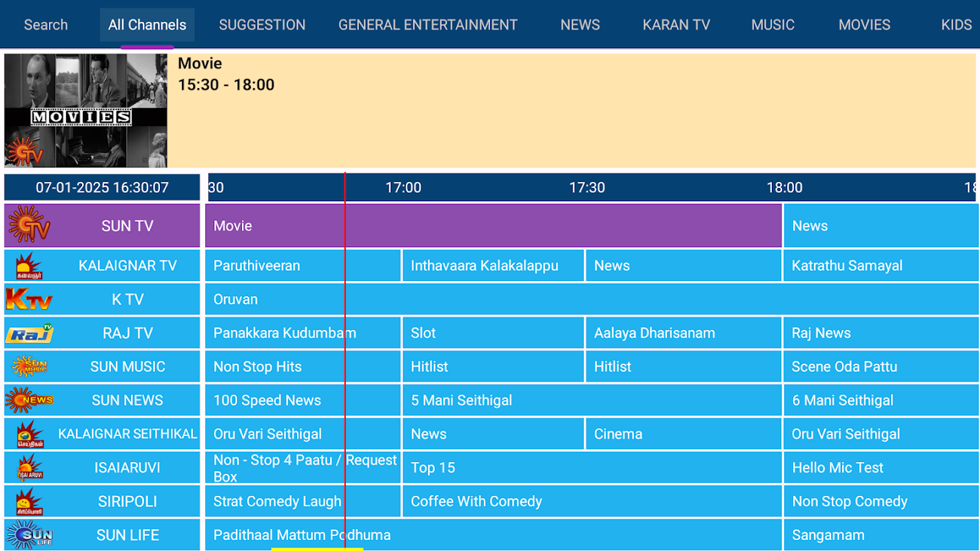The width and height of the screenshot is (980, 551).
Task: Click the Kalaignar TV channel logo
Action: click(29, 266)
